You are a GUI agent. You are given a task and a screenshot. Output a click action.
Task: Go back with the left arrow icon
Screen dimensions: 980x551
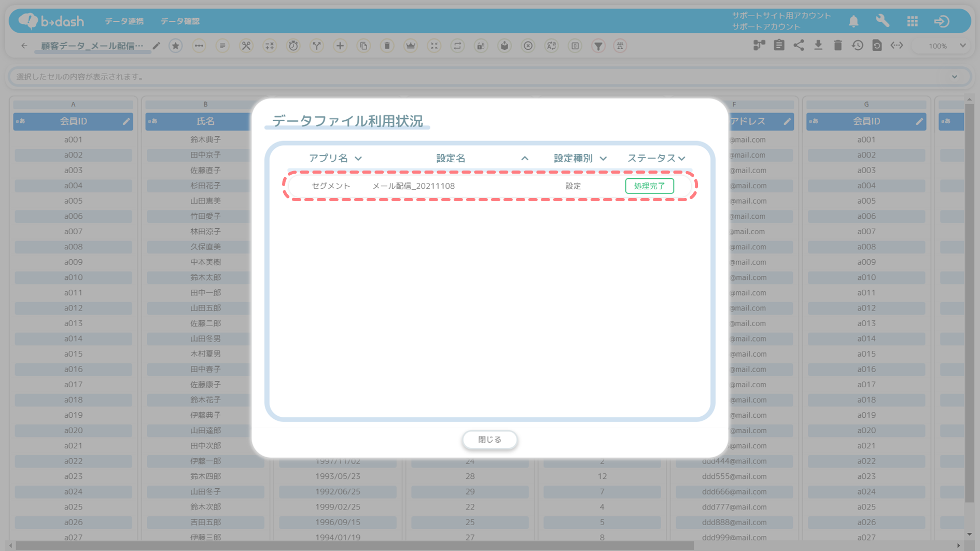(x=24, y=46)
